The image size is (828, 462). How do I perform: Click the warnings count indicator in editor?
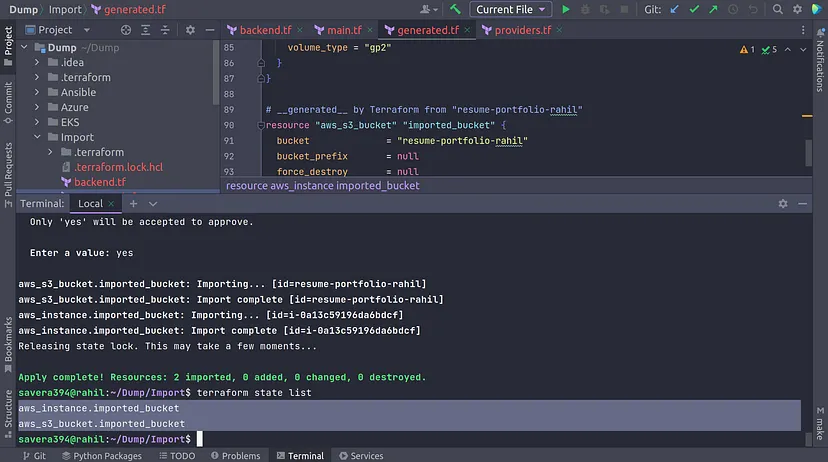pos(747,50)
